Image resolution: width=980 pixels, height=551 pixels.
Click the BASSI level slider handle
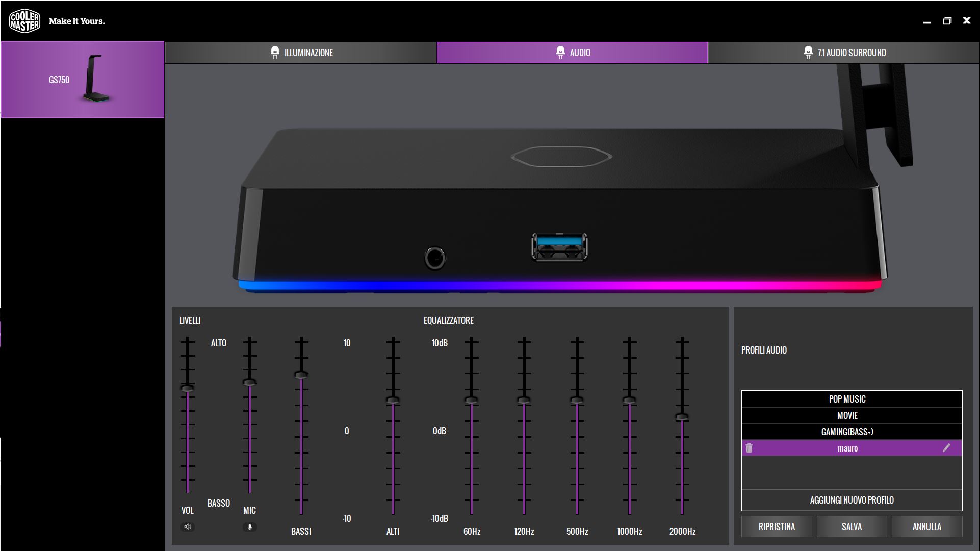pos(301,374)
